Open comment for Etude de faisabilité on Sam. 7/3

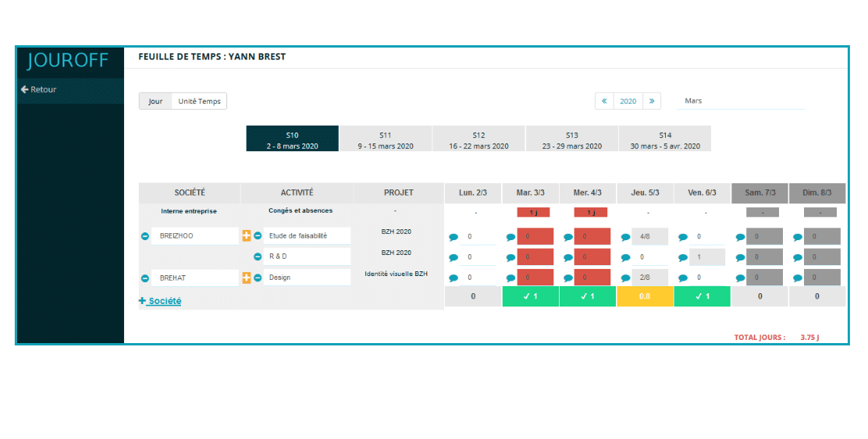pos(740,237)
